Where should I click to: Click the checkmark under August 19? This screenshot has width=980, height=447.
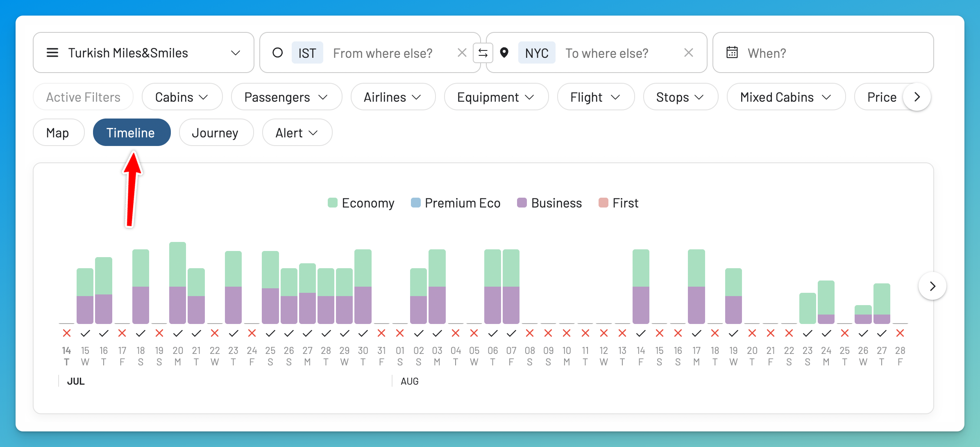(x=733, y=333)
